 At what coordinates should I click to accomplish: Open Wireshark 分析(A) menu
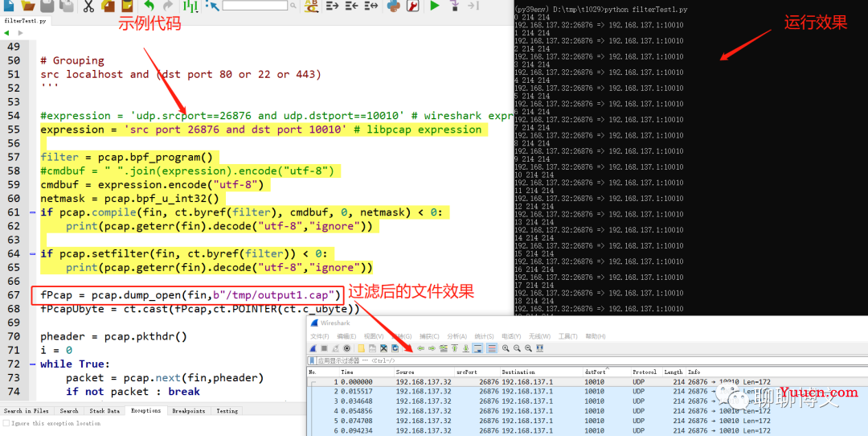coord(457,336)
